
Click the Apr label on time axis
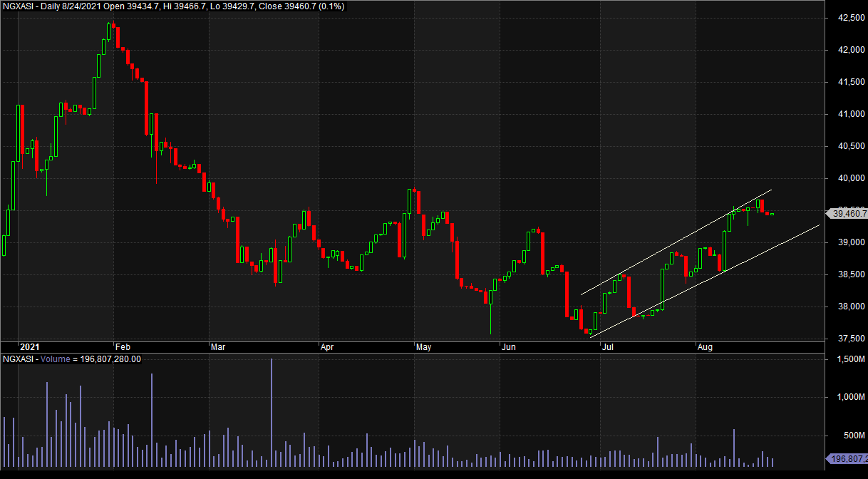[327, 347]
